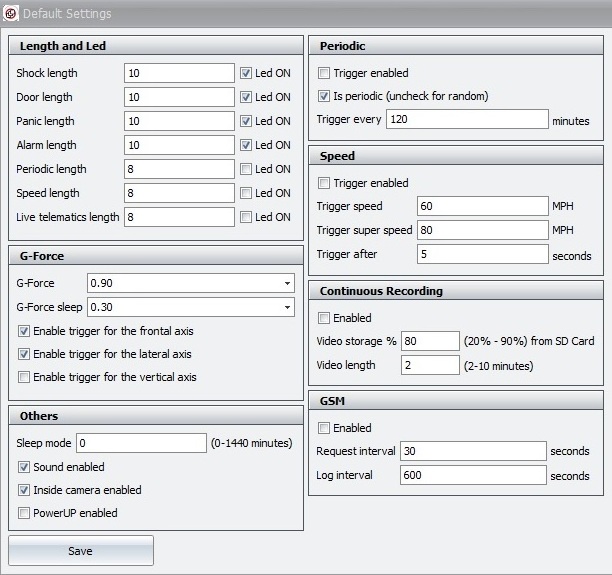Enable the Periodic trigger checkbox
This screenshot has width=612, height=575.
324,73
